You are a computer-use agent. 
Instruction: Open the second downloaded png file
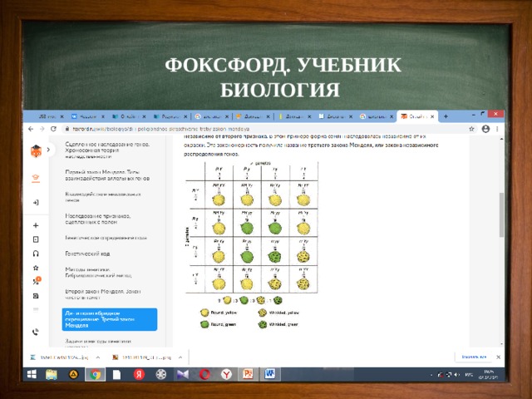point(142,357)
